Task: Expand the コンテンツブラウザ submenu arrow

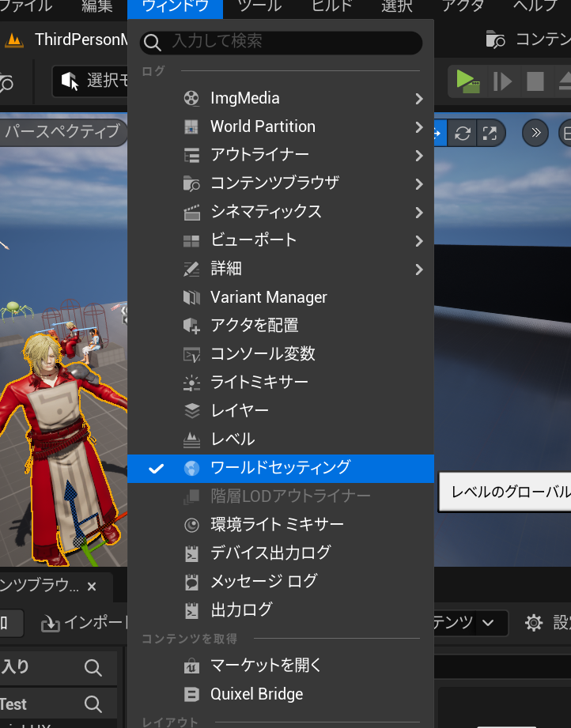Action: (419, 183)
